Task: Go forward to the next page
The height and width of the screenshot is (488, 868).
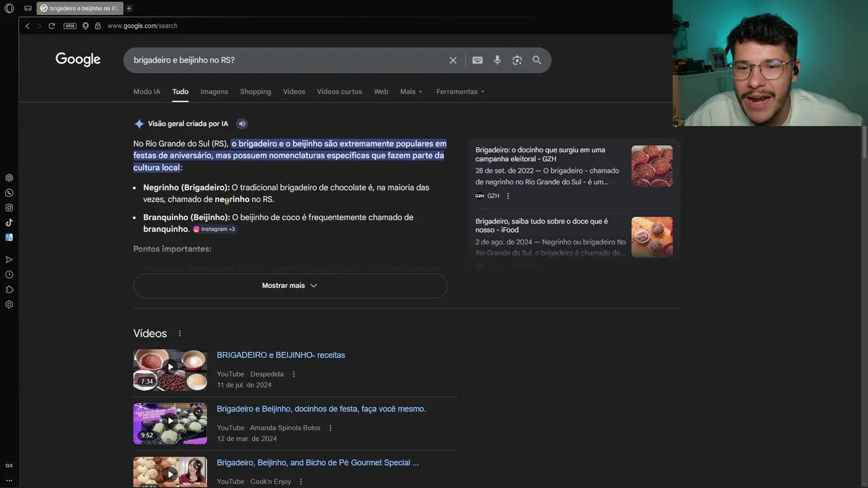Action: click(x=39, y=26)
